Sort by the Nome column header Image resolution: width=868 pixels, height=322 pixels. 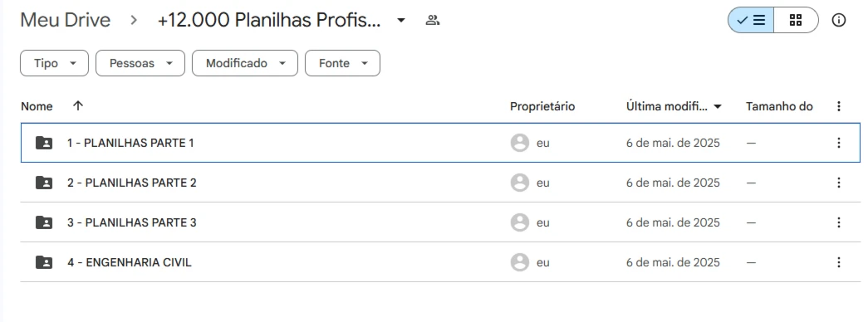[37, 106]
